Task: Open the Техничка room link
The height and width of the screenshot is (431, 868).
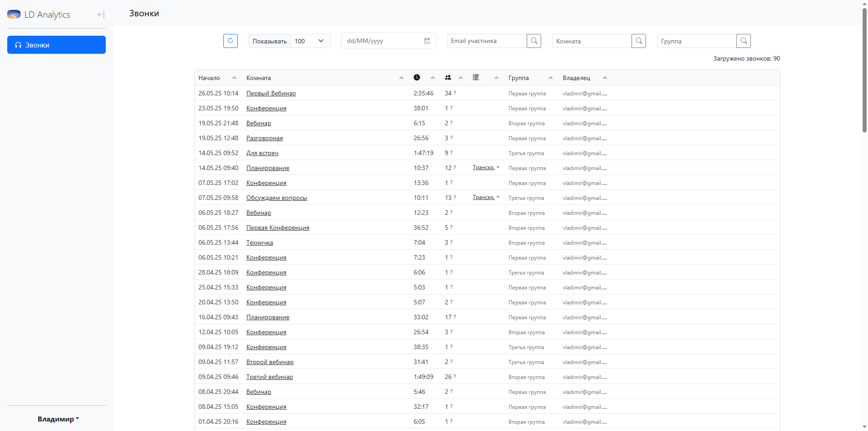Action: point(259,242)
